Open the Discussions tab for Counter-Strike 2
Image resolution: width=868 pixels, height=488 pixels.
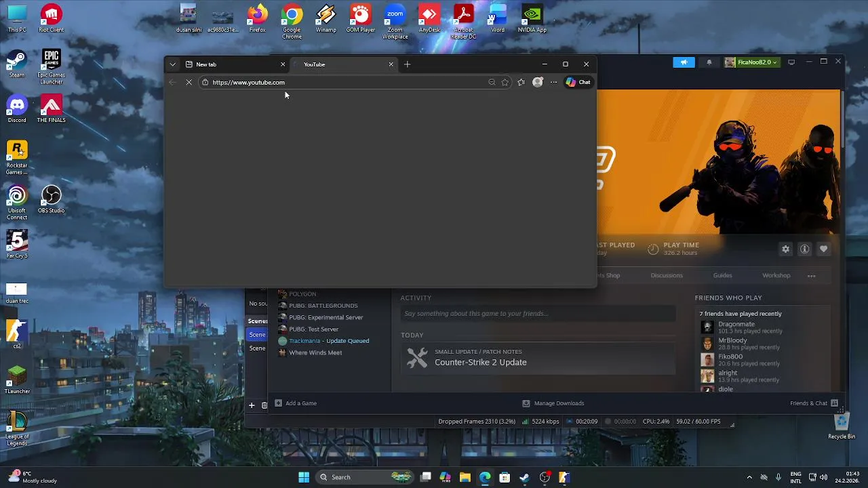coord(667,275)
